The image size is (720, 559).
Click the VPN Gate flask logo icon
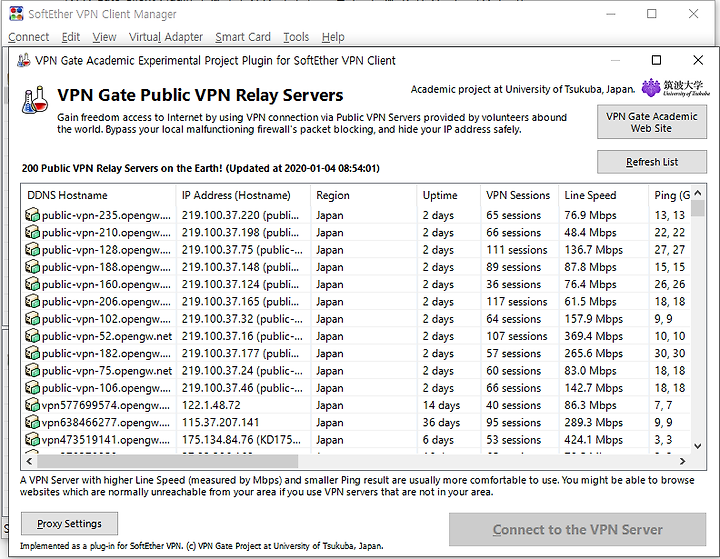[35, 100]
